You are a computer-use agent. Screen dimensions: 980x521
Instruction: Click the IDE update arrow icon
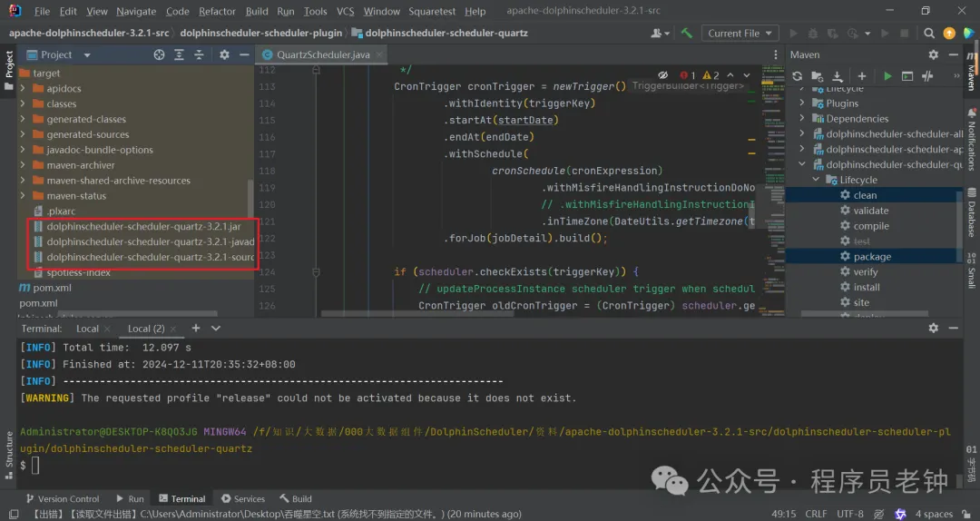pos(949,34)
